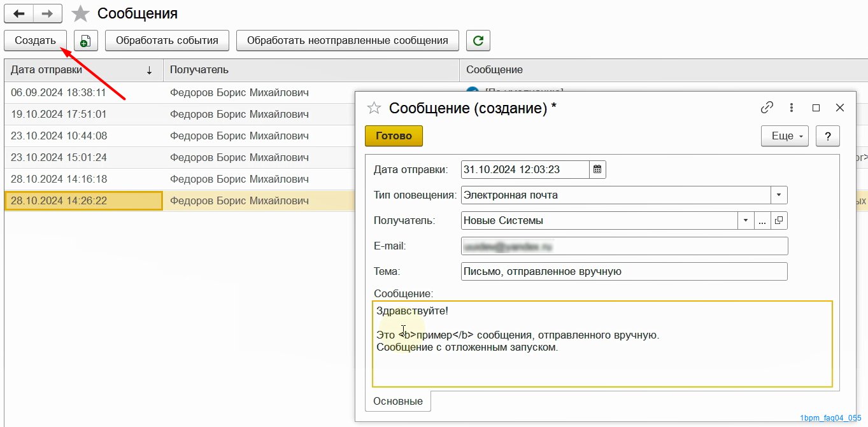Click the Сообщение column header
868x427 pixels.
[x=664, y=70]
